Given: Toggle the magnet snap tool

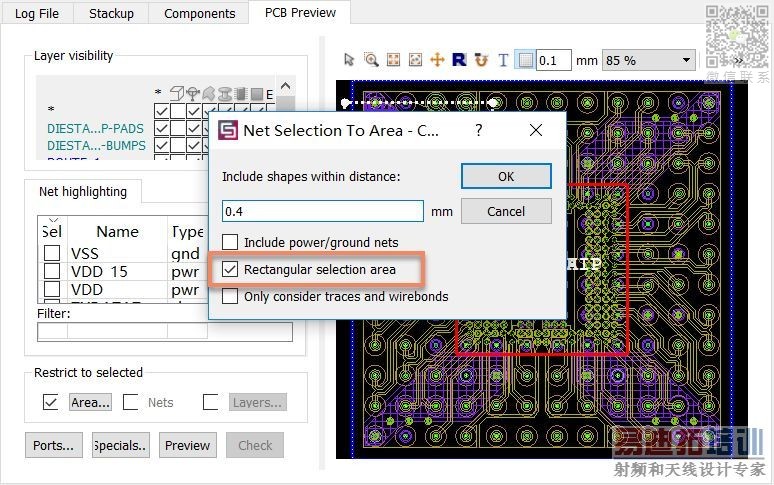Looking at the screenshot, I should (481, 60).
